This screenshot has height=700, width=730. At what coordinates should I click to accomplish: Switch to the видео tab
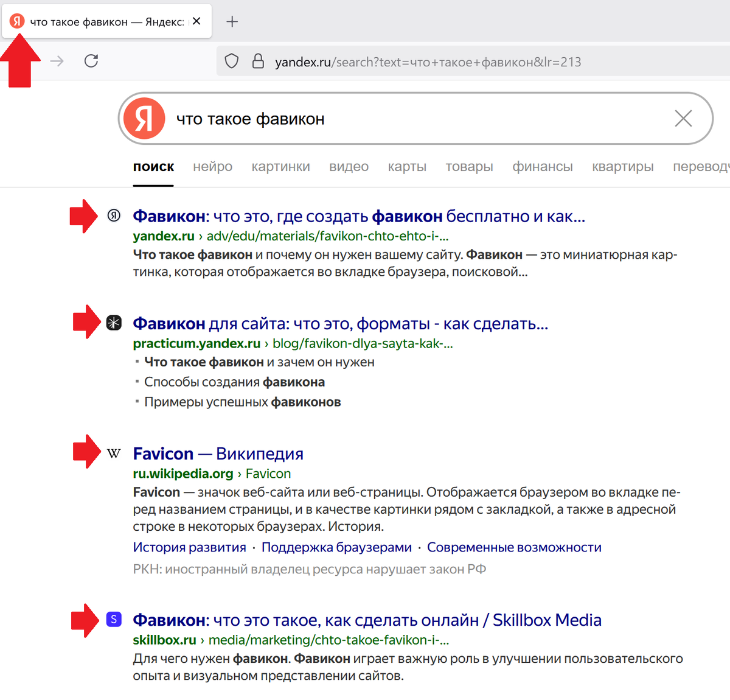349,166
